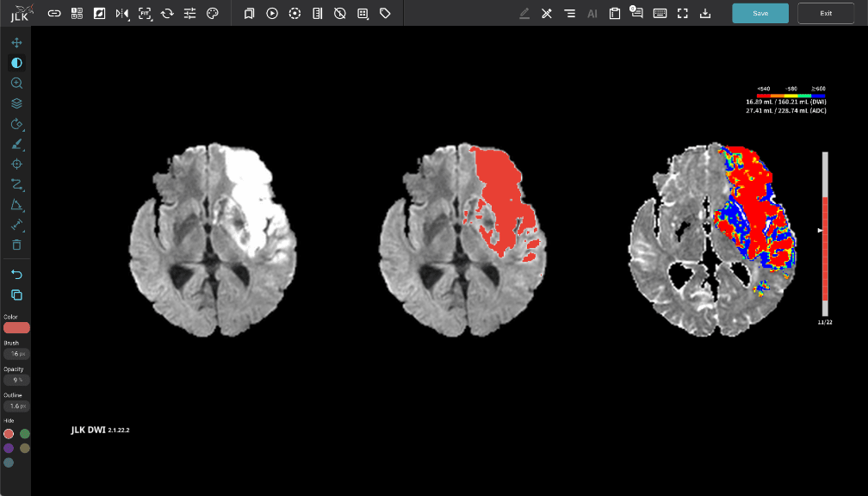Enter fullscreen mode via expand icon
This screenshot has height=496, width=868.
(683, 13)
